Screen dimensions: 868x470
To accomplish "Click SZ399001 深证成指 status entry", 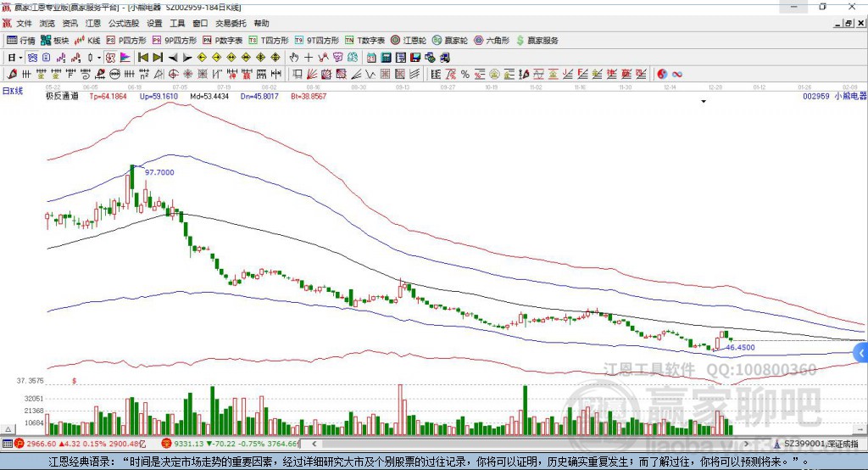I will (x=817, y=444).
